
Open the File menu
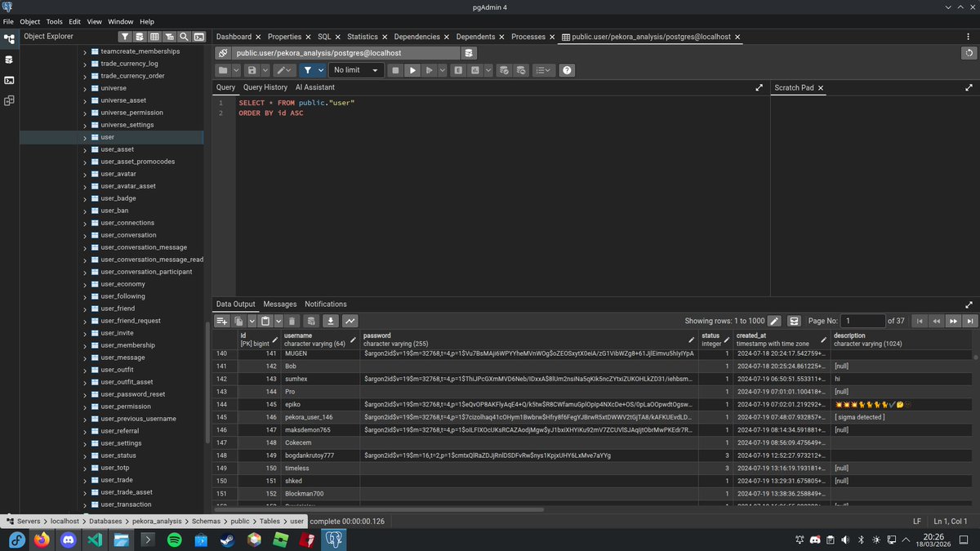coord(8,21)
